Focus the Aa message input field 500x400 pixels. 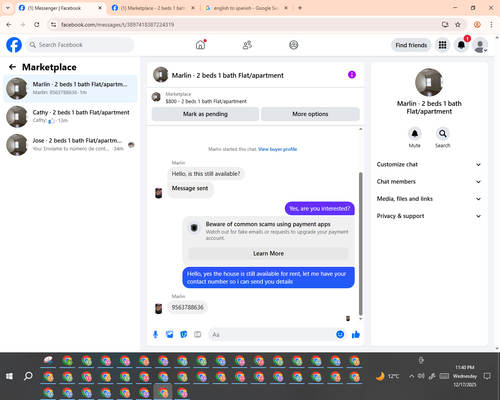coord(272,334)
